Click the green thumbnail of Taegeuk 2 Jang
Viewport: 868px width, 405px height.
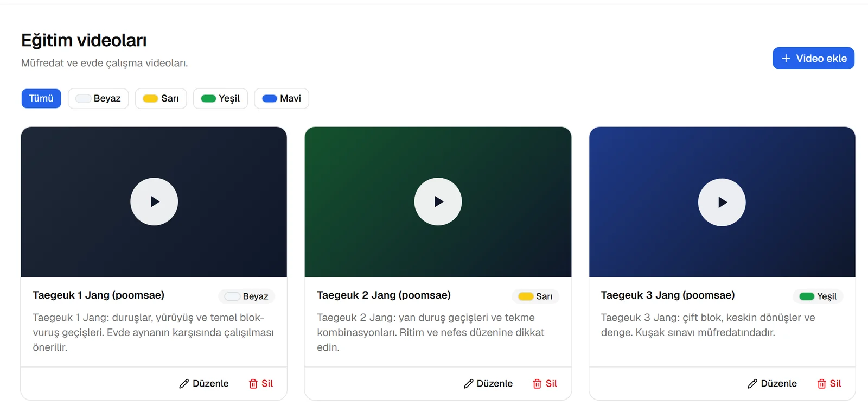(438, 202)
